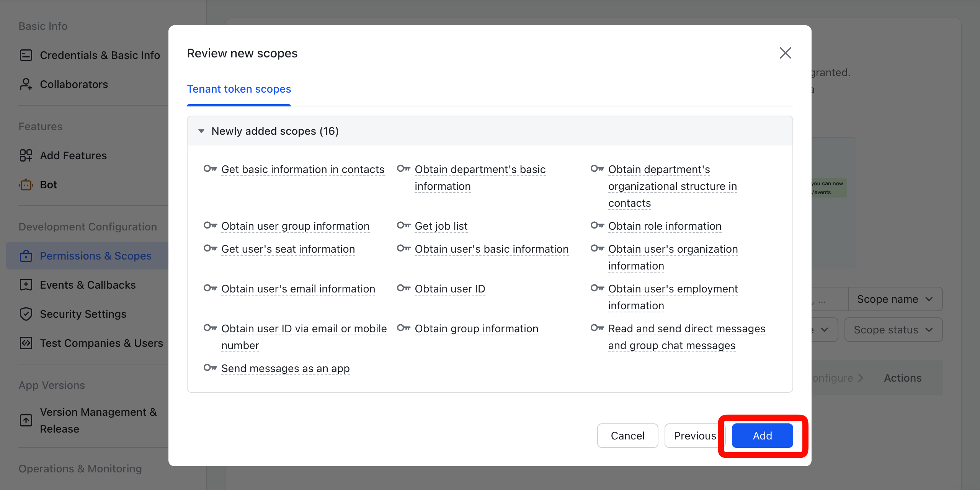Click the Security Settings shield icon

pos(26,314)
